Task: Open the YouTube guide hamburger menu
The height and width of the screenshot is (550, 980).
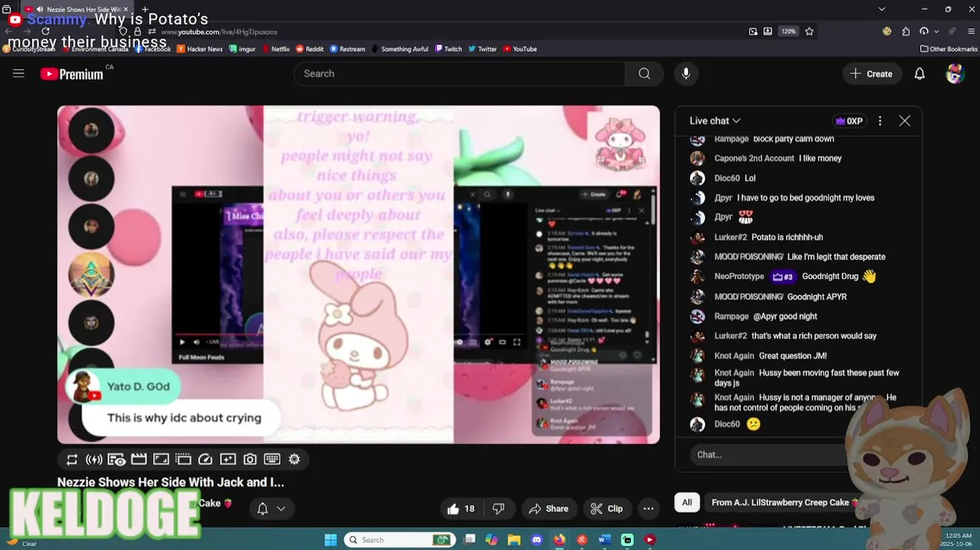Action: pyautogui.click(x=18, y=73)
